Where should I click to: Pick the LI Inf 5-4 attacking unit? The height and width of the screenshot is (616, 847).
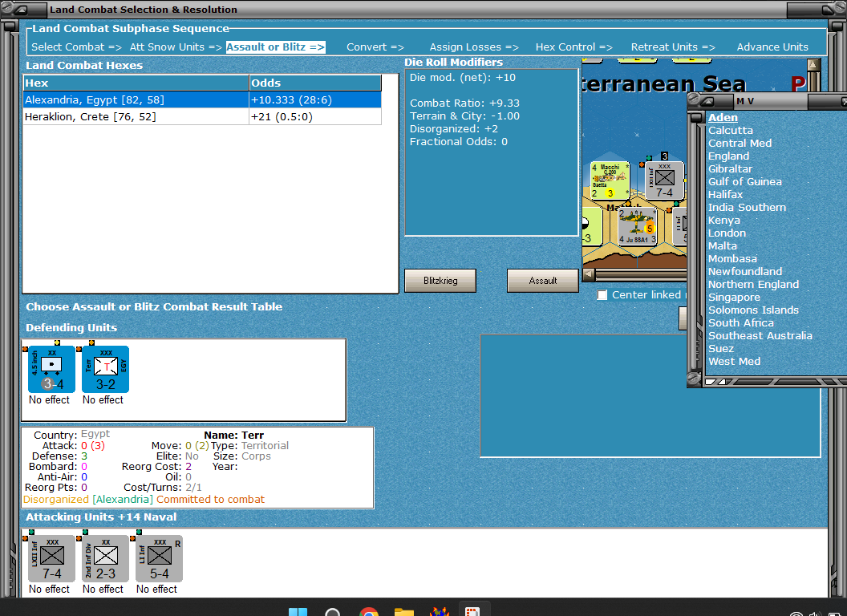(160, 559)
